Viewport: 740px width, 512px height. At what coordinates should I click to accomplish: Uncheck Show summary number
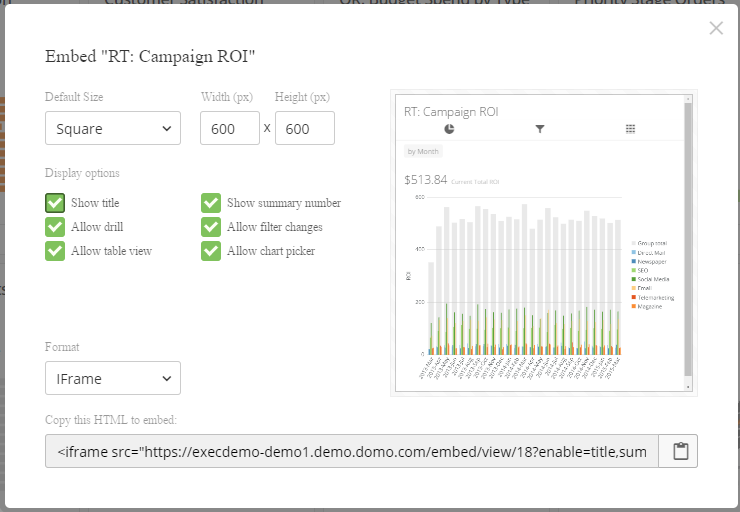tap(211, 203)
